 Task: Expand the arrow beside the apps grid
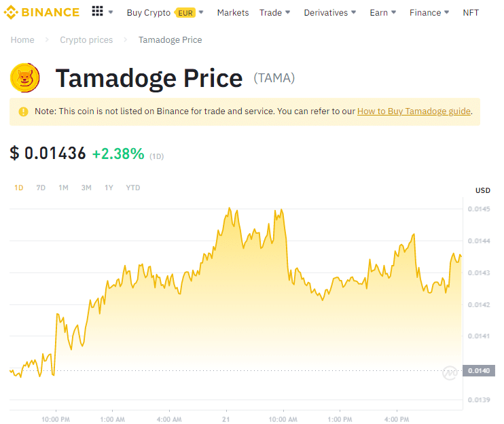tap(111, 12)
